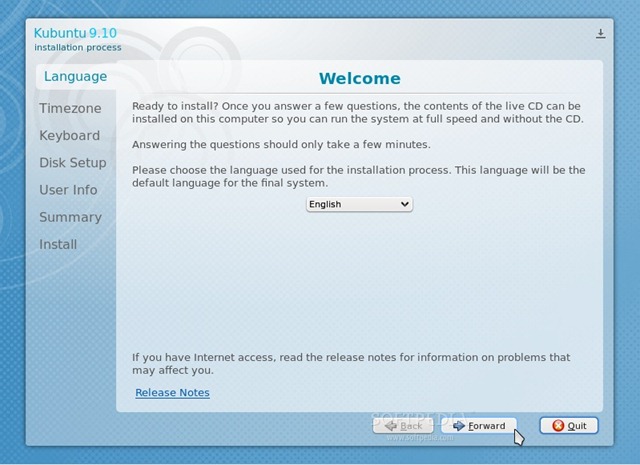Select the Install step in the sidebar
The width and height of the screenshot is (640, 465).
pyautogui.click(x=58, y=245)
